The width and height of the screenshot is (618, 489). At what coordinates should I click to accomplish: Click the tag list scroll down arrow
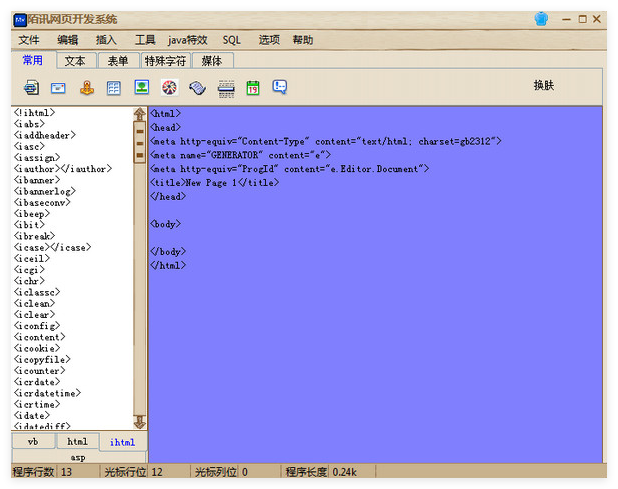tap(140, 422)
